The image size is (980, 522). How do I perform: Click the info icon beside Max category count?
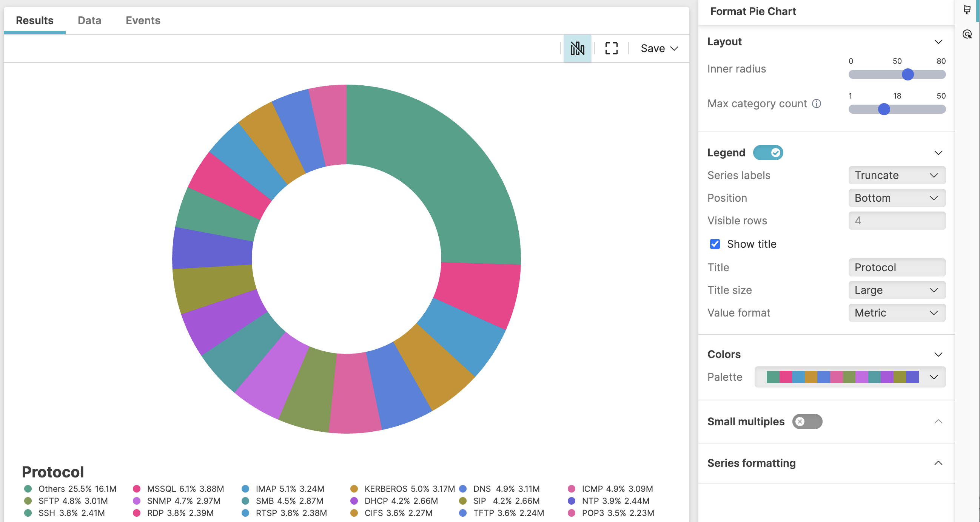pyautogui.click(x=817, y=103)
